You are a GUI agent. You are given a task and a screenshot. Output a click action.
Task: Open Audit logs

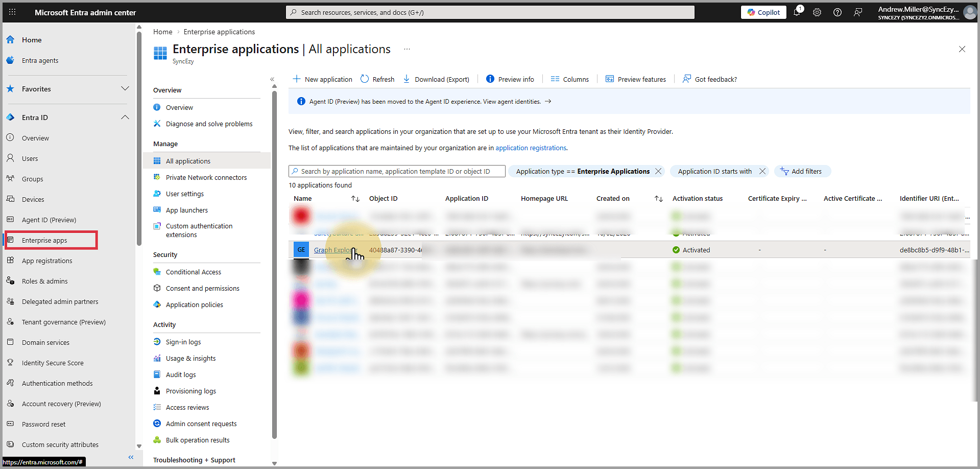[x=181, y=374]
